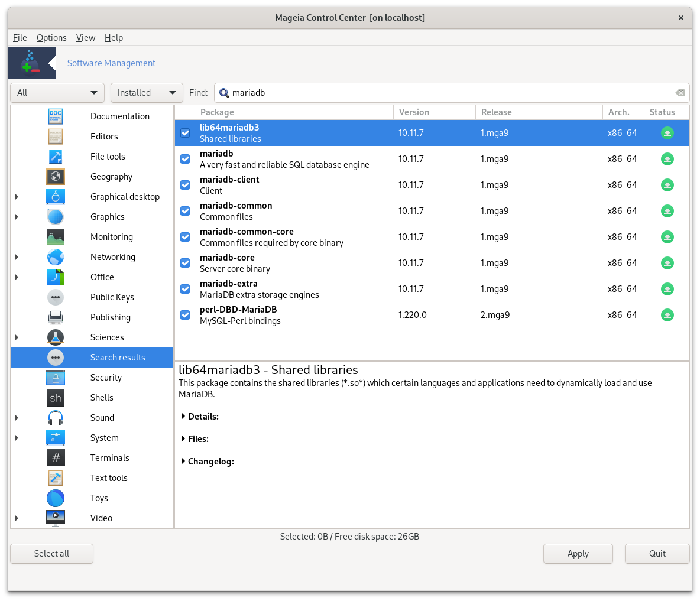Click the Shells sh icon
This screenshot has height=601, width=700.
pyautogui.click(x=56, y=398)
